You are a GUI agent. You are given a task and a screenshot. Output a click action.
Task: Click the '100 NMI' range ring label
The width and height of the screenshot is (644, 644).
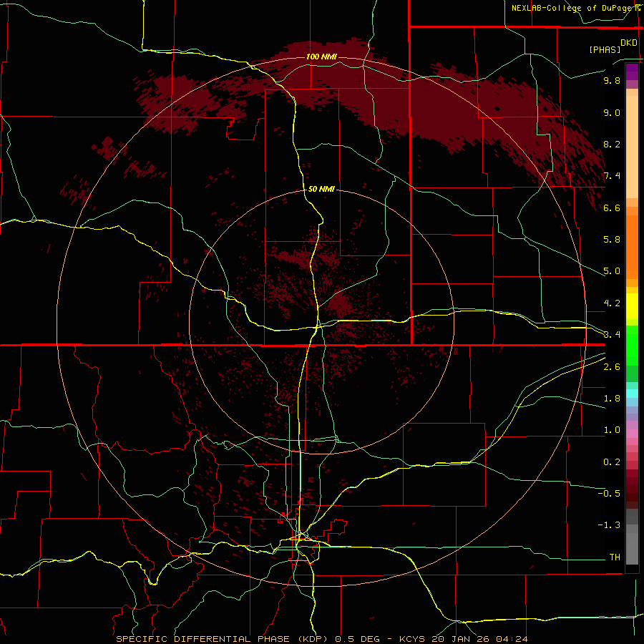321,57
